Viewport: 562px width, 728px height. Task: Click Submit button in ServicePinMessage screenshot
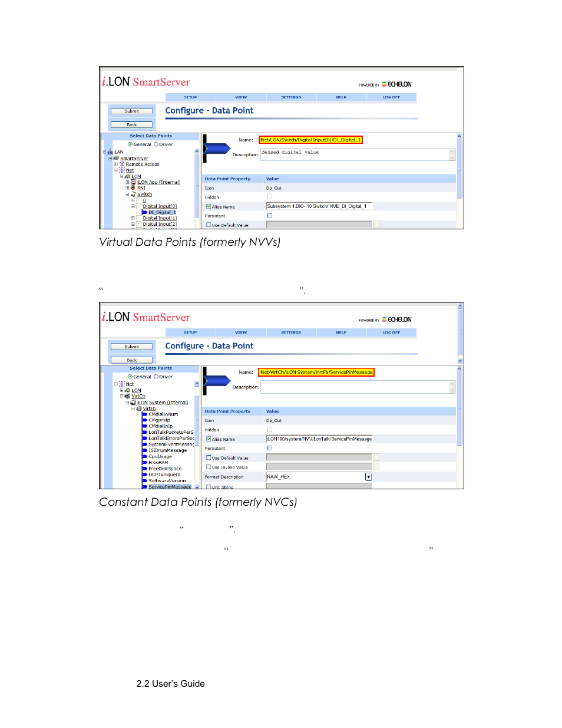click(x=132, y=347)
